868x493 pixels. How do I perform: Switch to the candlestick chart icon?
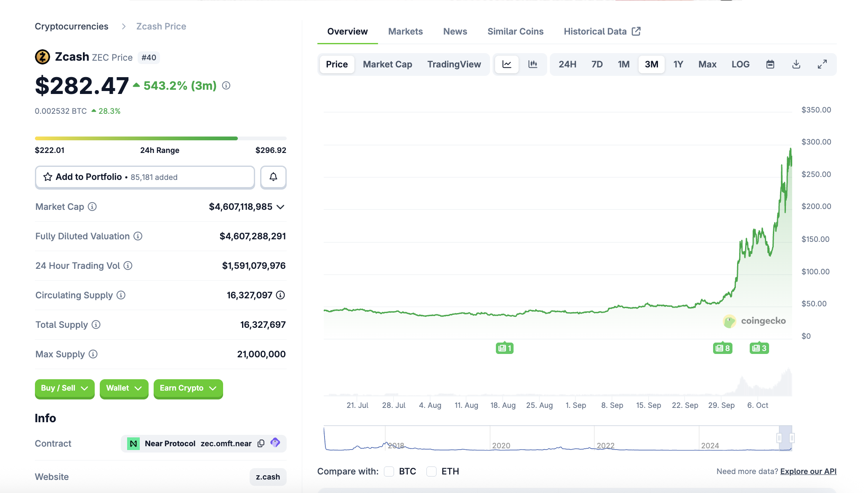[x=533, y=64]
